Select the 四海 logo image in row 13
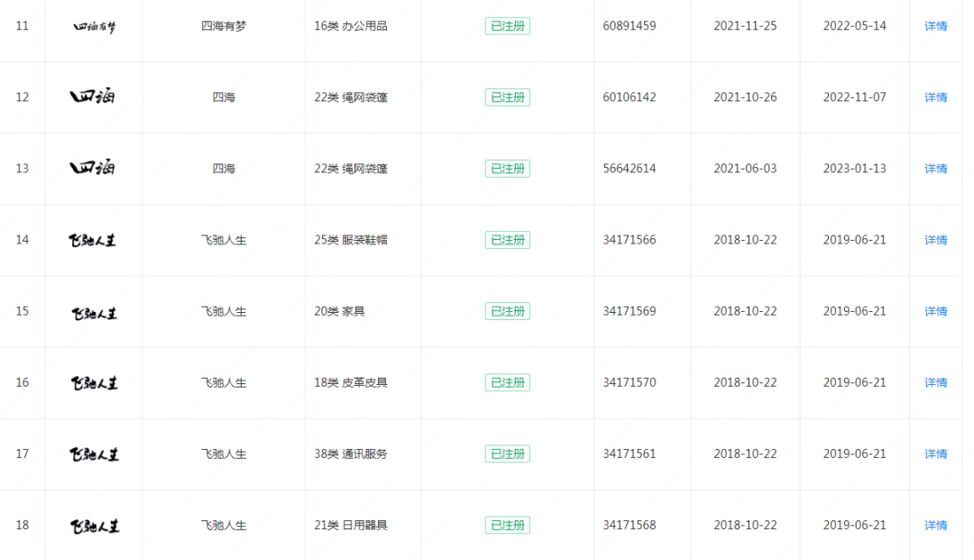The image size is (974, 560). pyautogui.click(x=94, y=168)
